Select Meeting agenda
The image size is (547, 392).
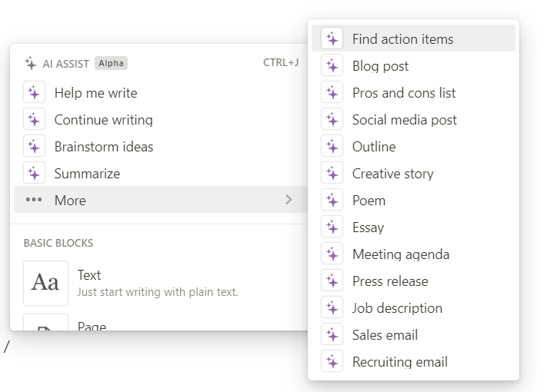coord(413,254)
